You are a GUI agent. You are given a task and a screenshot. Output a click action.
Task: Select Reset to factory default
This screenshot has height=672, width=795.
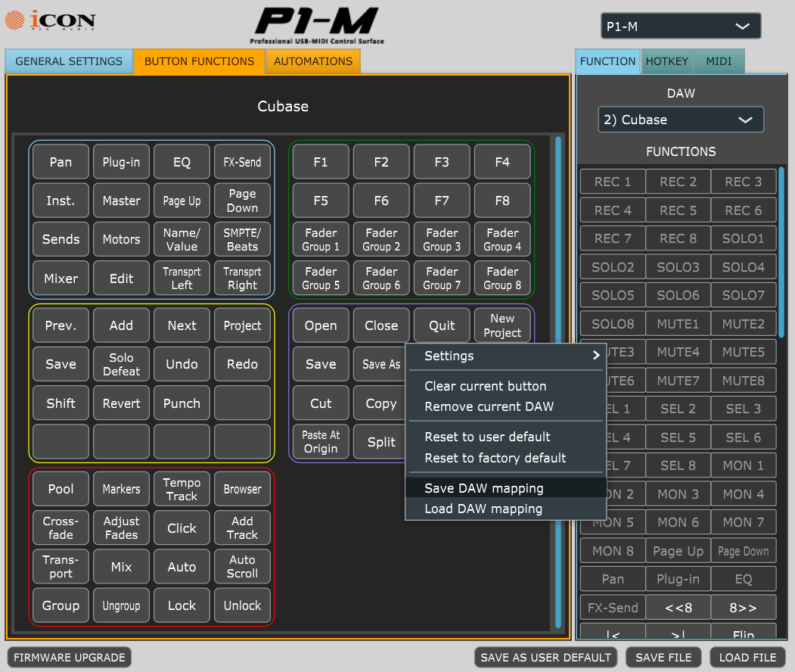coord(495,458)
